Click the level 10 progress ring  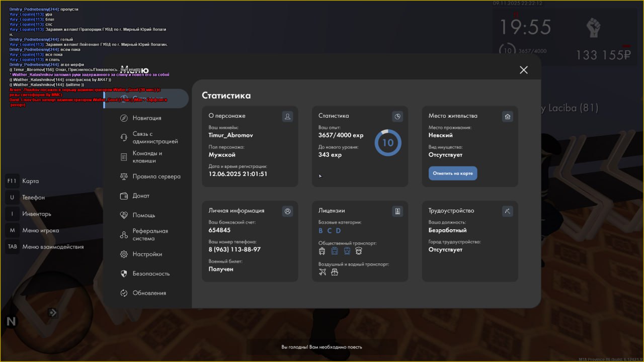pos(388,143)
